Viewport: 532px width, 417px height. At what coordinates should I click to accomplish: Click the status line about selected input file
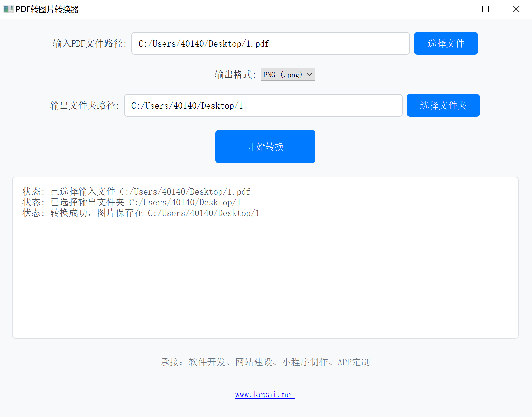point(136,192)
